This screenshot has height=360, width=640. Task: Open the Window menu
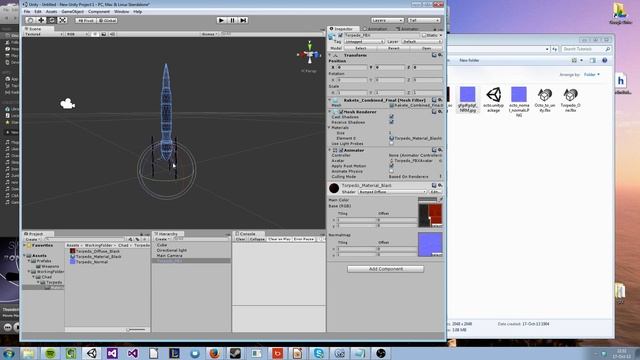pyautogui.click(x=122, y=12)
